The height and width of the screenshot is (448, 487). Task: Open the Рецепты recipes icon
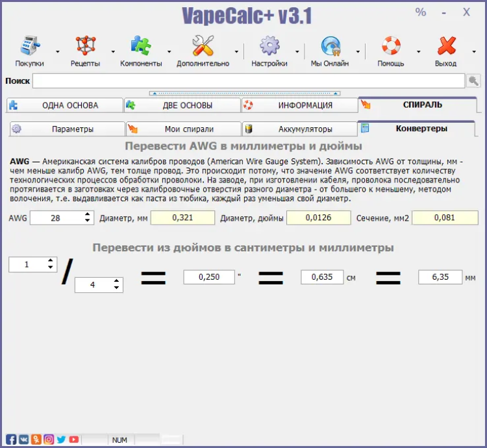click(85, 47)
